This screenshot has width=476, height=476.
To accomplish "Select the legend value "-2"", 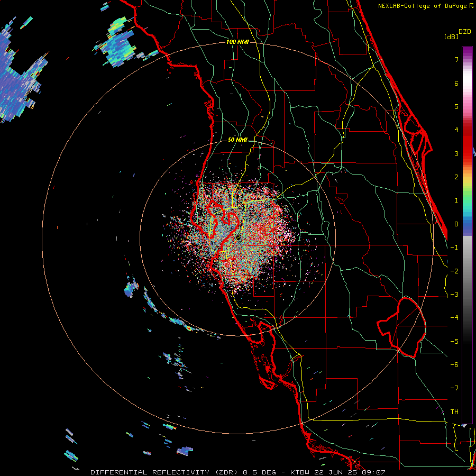I will [454, 271].
